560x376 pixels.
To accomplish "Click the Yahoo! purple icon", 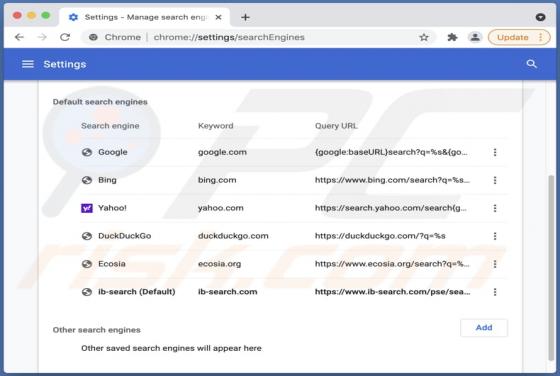I will pos(87,208).
